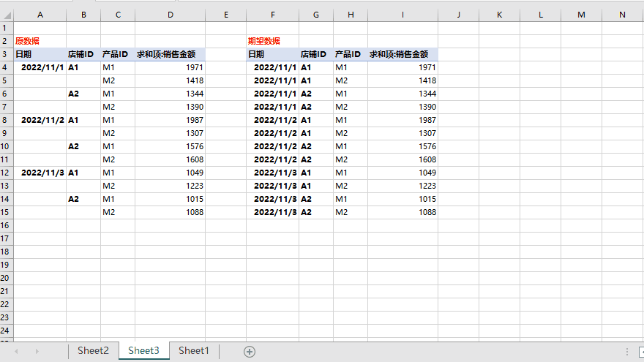Select cell D12 value 1049
This screenshot has height=362, width=644.
click(x=170, y=173)
